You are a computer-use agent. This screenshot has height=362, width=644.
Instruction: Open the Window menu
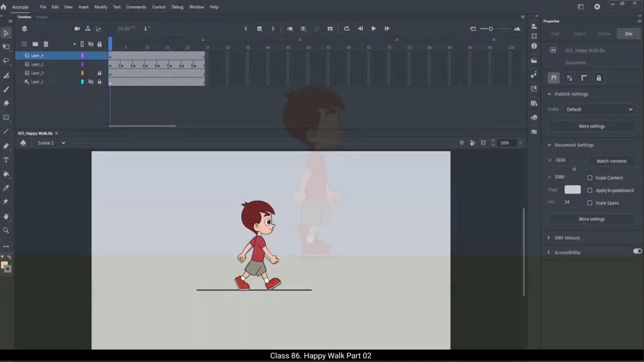click(x=196, y=7)
